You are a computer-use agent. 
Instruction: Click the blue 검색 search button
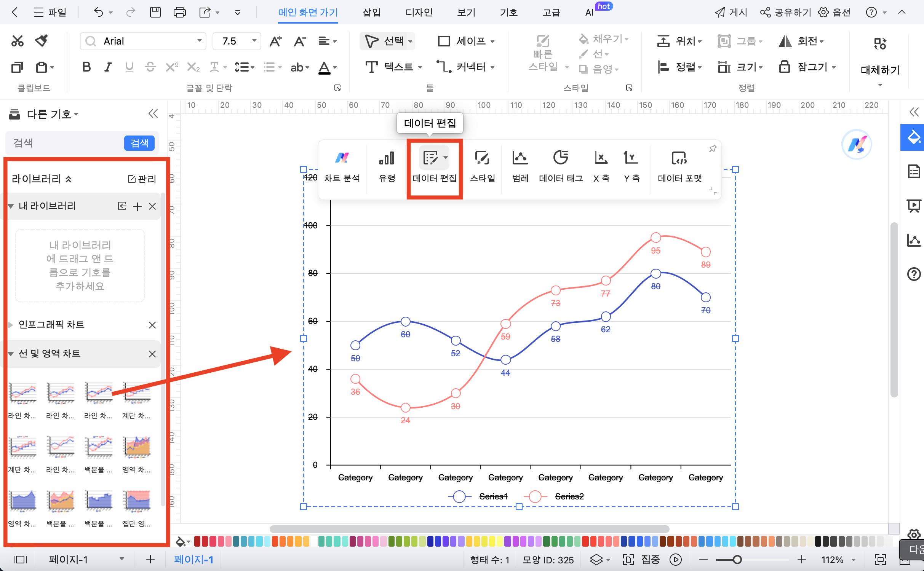click(x=139, y=143)
